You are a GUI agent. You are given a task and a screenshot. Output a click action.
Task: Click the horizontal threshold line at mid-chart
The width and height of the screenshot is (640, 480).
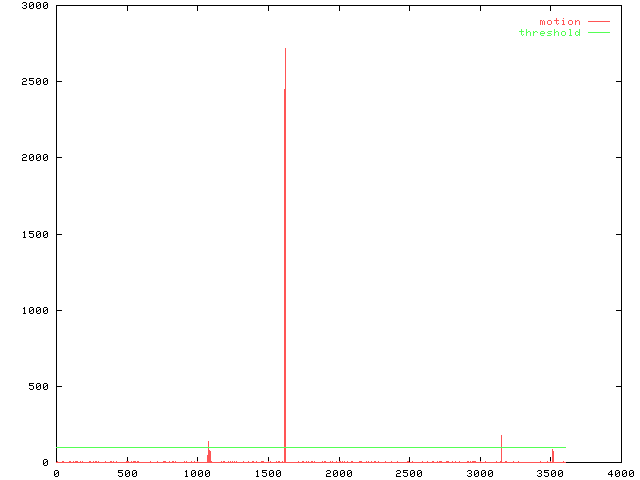pos(340,447)
